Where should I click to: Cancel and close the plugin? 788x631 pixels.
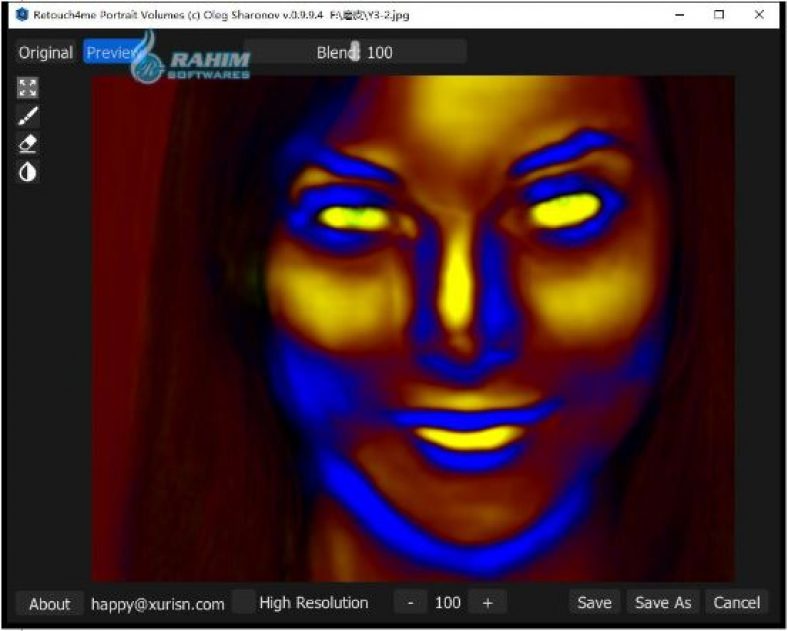[736, 602]
